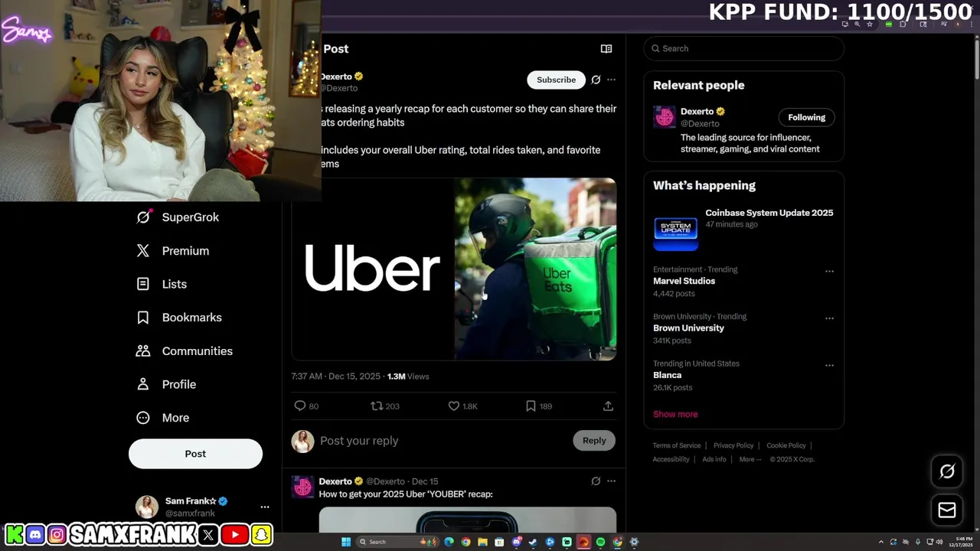980x551 pixels.
Task: Open Microsoft Store from taskbar
Action: 499,542
